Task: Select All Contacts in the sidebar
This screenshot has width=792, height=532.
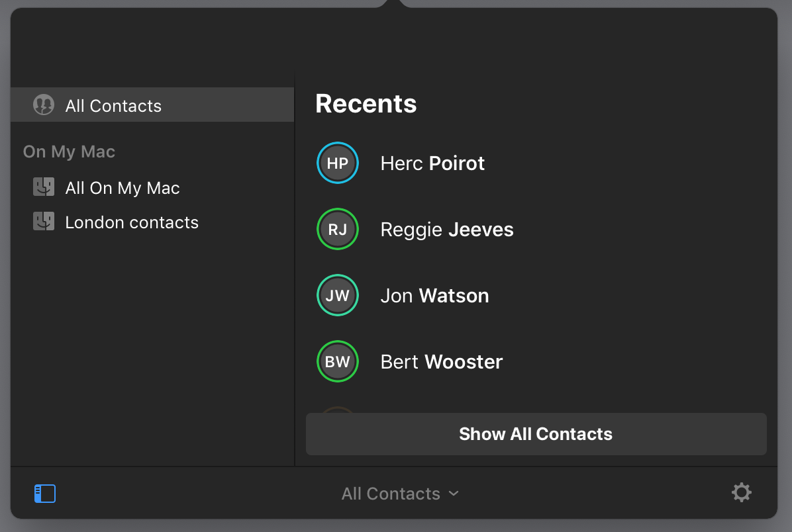Action: pos(152,105)
